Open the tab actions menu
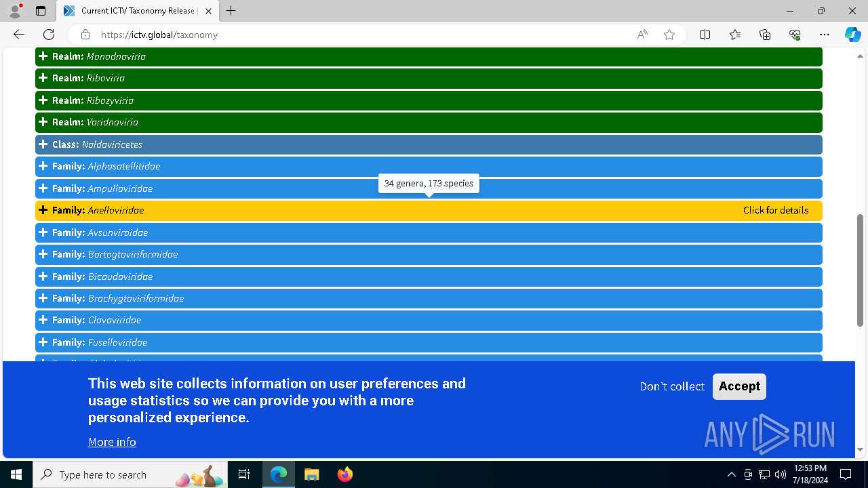This screenshot has width=868, height=488. (41, 11)
